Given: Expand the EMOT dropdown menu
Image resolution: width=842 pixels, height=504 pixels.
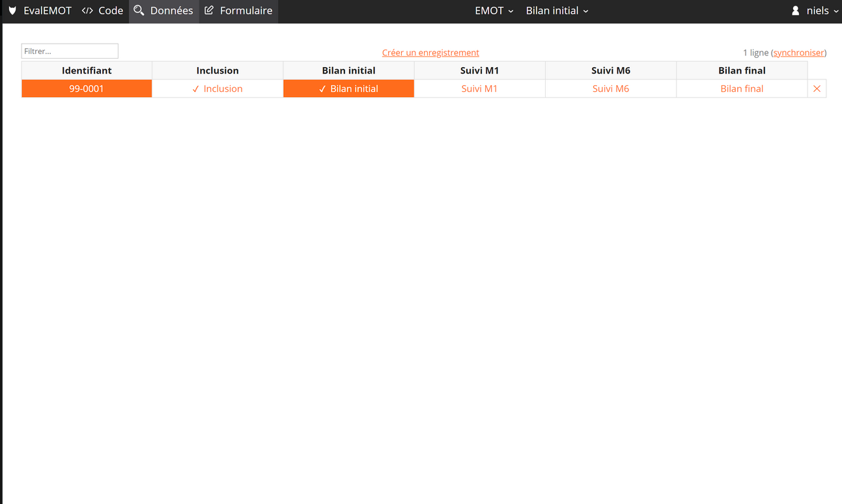Looking at the screenshot, I should pos(494,11).
